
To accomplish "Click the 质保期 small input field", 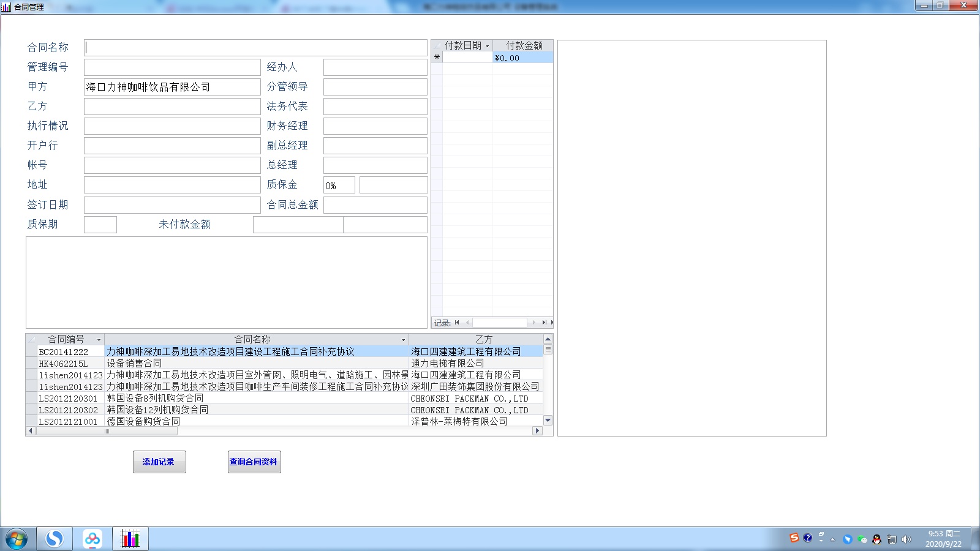I will click(x=100, y=225).
